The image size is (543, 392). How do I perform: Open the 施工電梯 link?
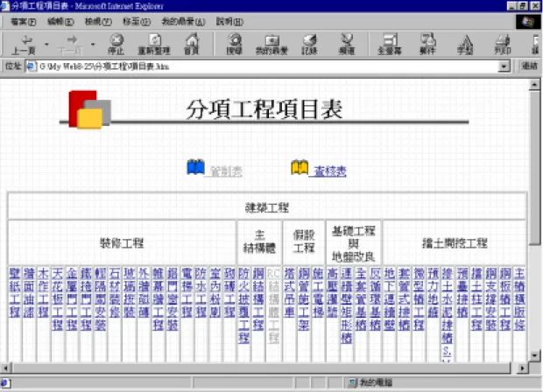tap(318, 292)
